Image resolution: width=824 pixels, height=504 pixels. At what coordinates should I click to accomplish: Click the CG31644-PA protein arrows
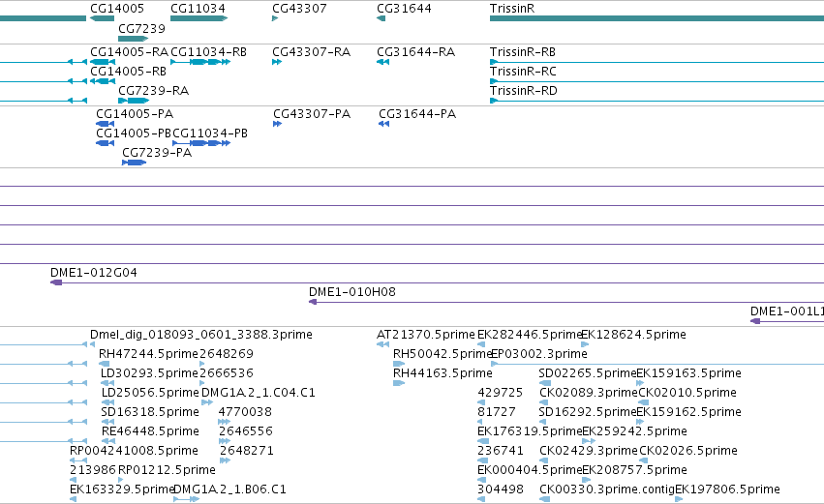point(383,124)
